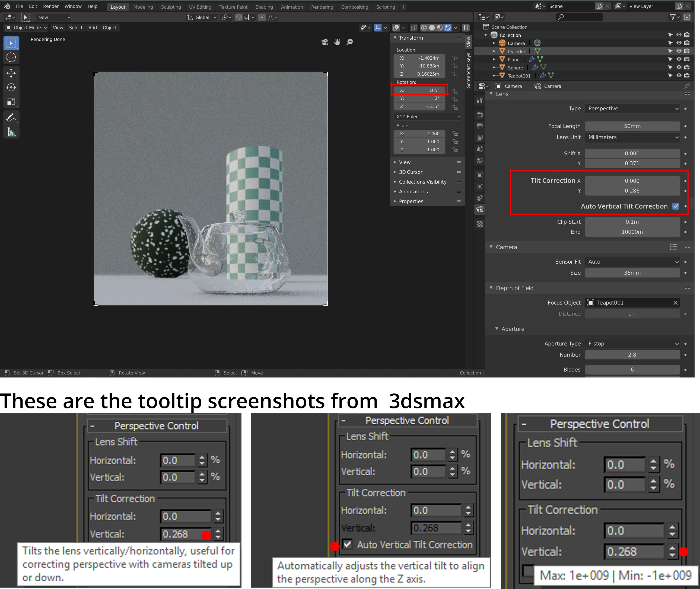Open the Add menu in the viewport header
Image resolution: width=700 pixels, height=589 pixels.
pyautogui.click(x=93, y=28)
